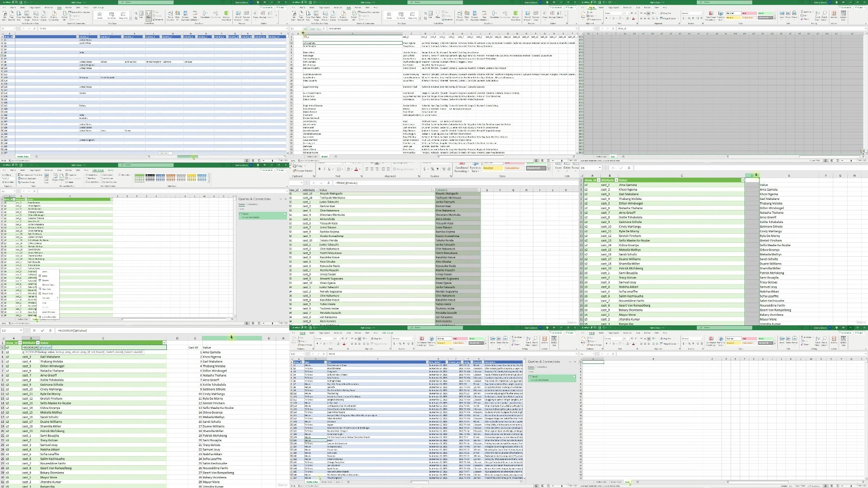Click the Font Color icon in TRIM formula window
The image size is (868, 488).
pyautogui.click(x=356, y=169)
